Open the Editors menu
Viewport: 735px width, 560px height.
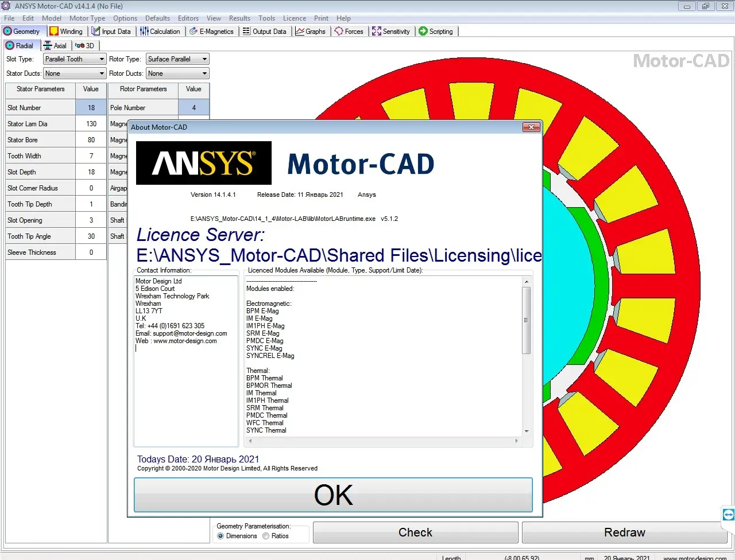tap(188, 18)
